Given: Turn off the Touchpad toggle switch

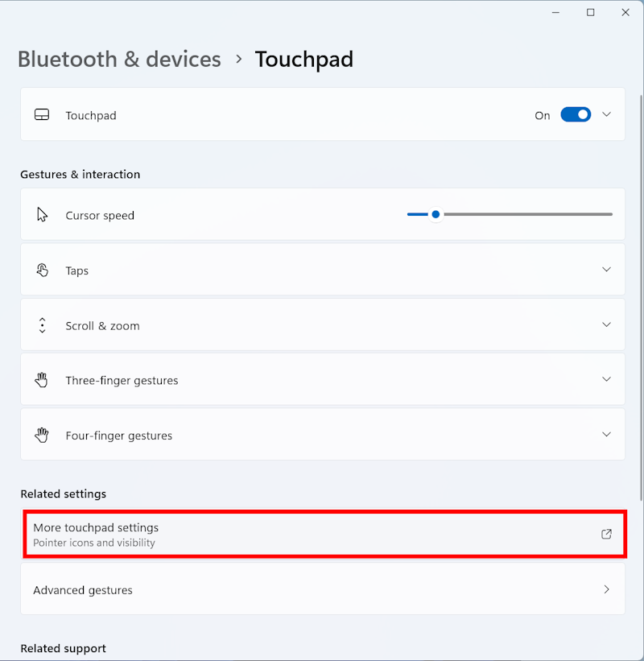Looking at the screenshot, I should (x=576, y=114).
